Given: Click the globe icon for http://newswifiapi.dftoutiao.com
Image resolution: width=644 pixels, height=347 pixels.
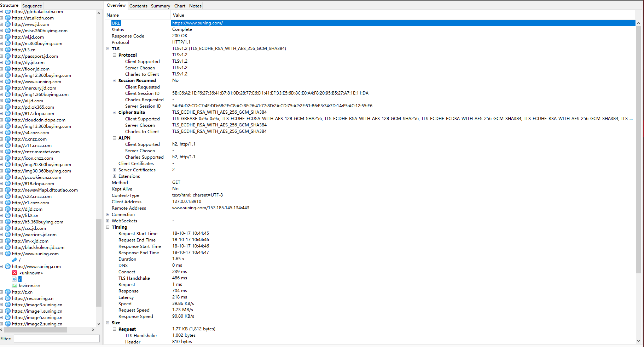Looking at the screenshot, I should pos(8,190).
